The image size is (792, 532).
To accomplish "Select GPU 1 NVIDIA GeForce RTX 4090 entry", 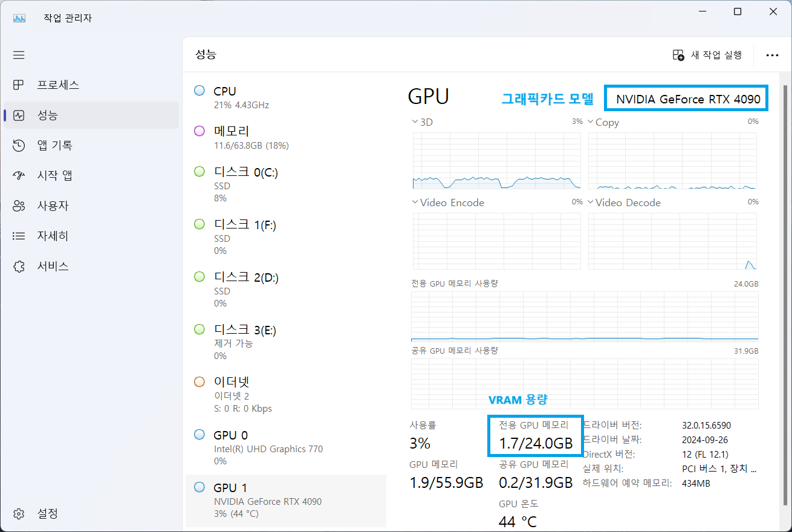I will pos(286,501).
